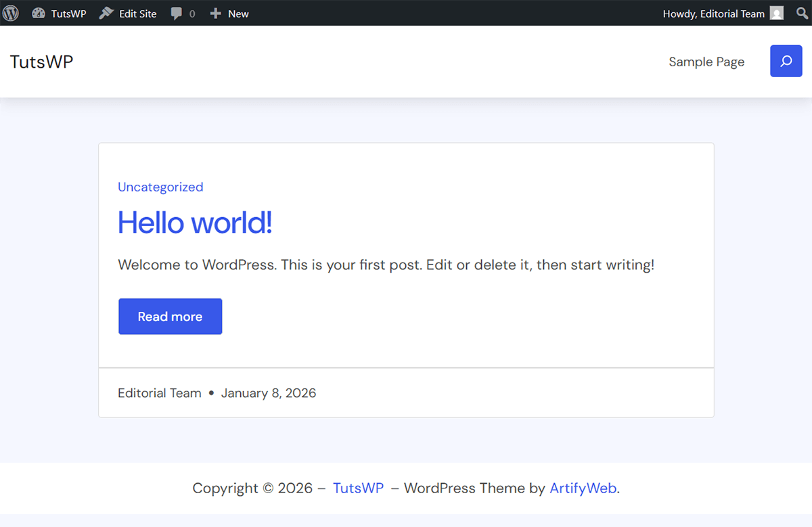Open the comments bubble icon in admin bar
This screenshot has height=527, width=812.
(177, 13)
